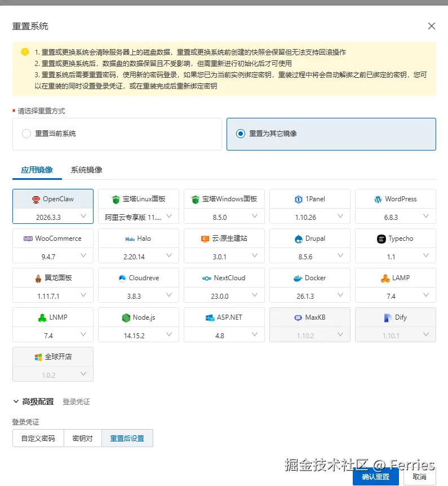448x486 pixels.
Task: Click the Typecho black icon
Action: [382, 239]
